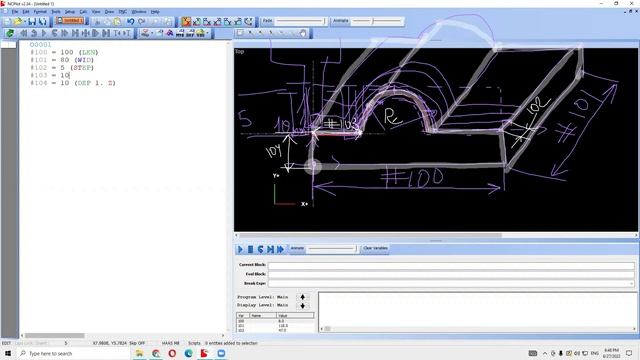Click the Current Block field
The image size is (640, 360).
click(x=451, y=265)
